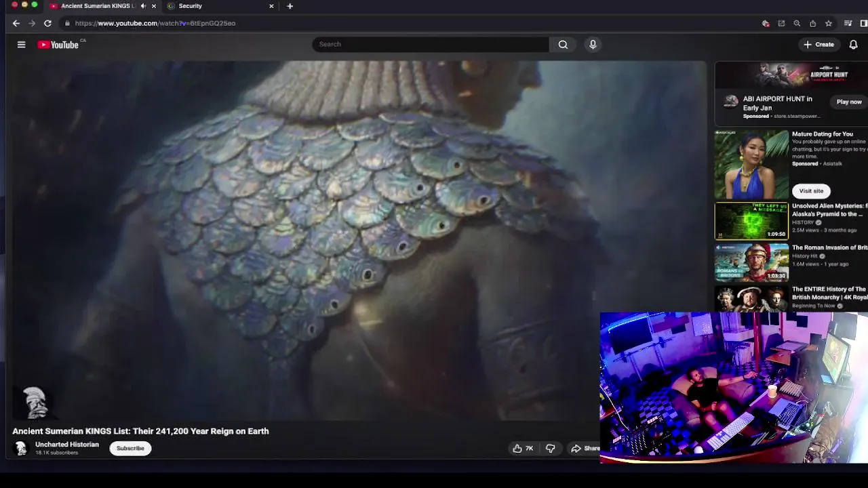This screenshot has width=868, height=488.
Task: Open the ABI AIRPORT HUNT ad title
Action: [x=777, y=103]
